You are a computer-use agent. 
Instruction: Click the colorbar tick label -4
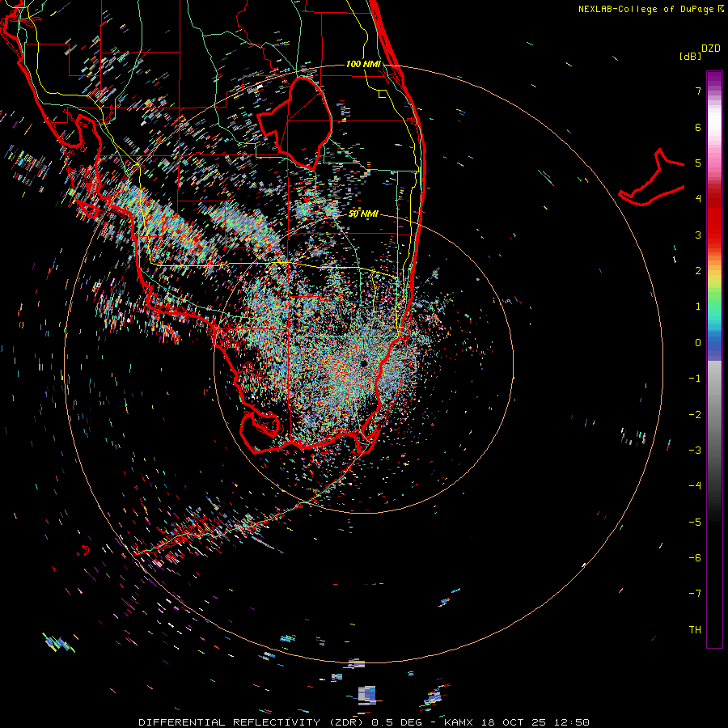pyautogui.click(x=695, y=485)
